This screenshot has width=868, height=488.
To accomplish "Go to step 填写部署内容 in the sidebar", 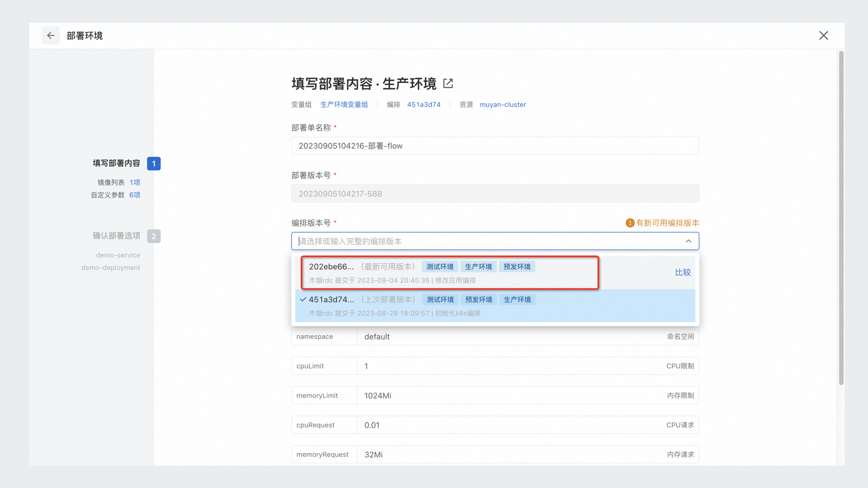I will coord(116,163).
